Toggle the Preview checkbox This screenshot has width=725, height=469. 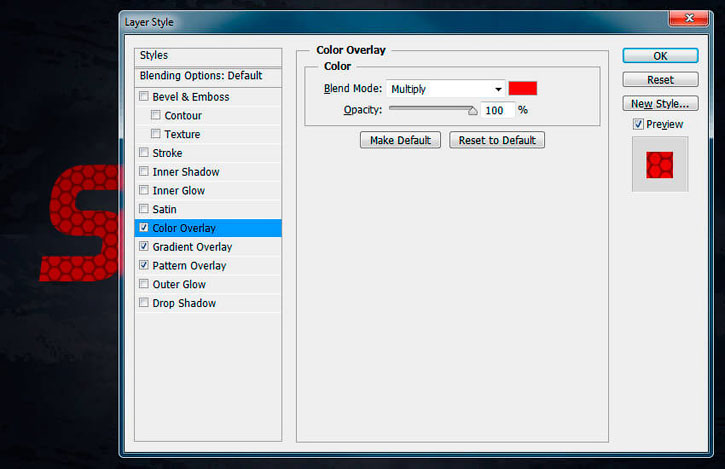click(638, 124)
